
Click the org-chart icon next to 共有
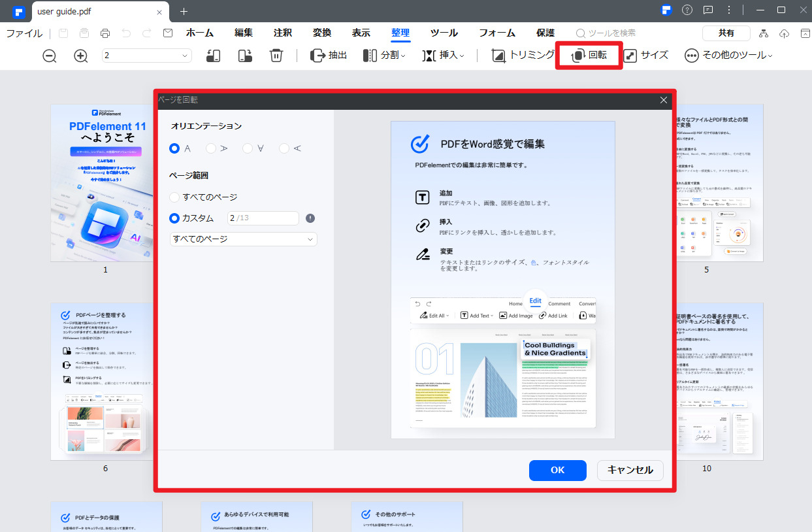(x=764, y=33)
